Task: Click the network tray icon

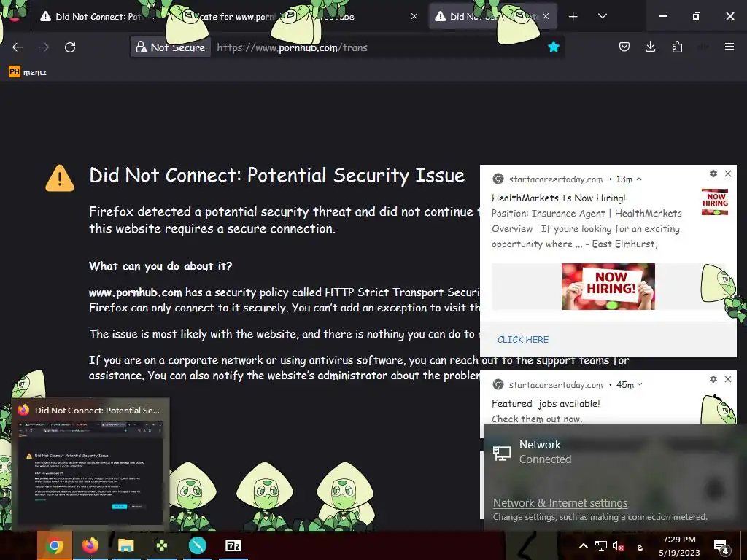Action: click(x=601, y=545)
